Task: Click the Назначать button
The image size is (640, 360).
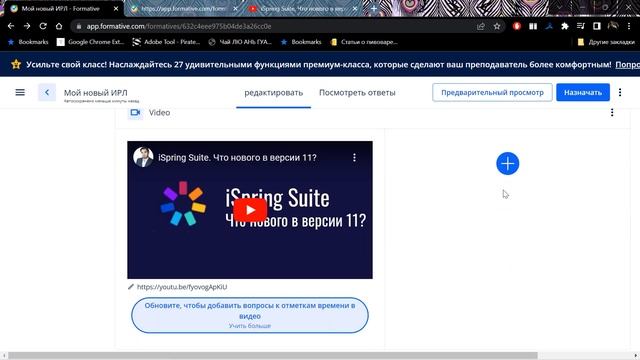Action: click(x=583, y=92)
